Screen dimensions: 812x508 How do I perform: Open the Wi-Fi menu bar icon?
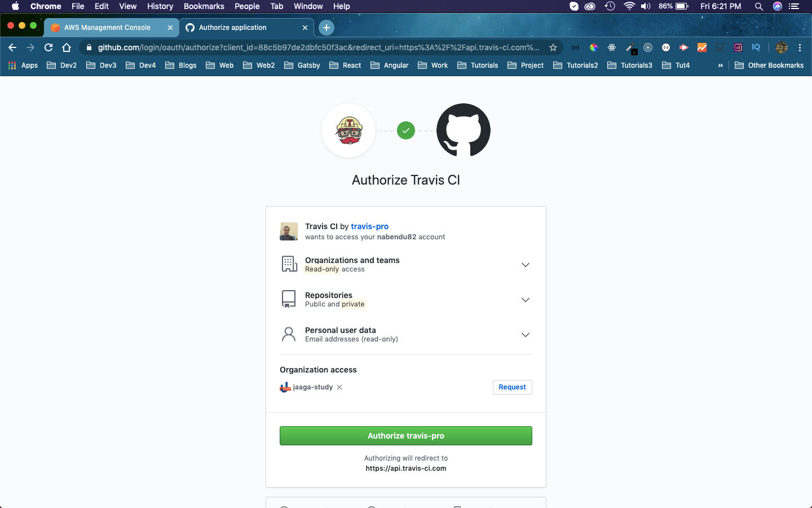[x=629, y=6]
